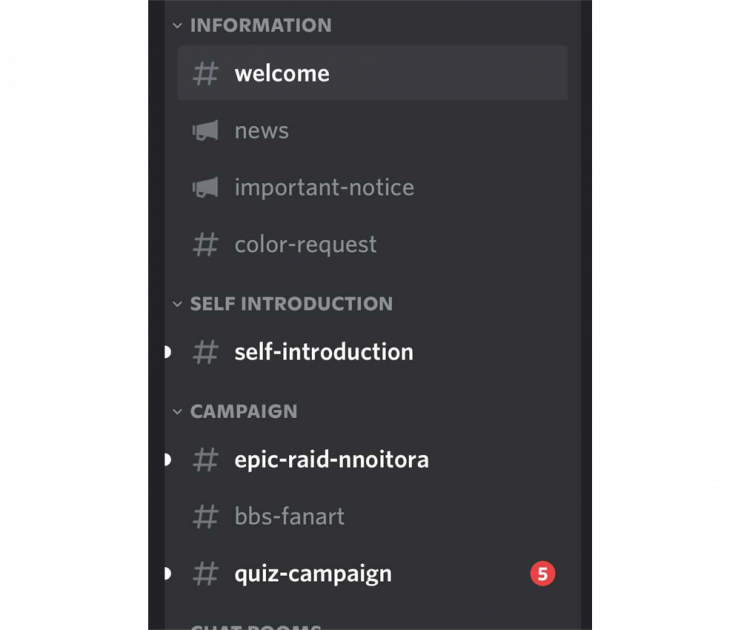Collapse the CAMPAIGN category chevron
This screenshot has width=741, height=630.
[x=177, y=411]
